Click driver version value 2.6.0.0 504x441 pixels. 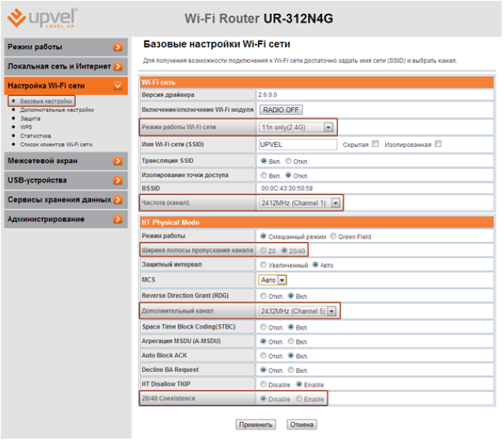point(267,95)
